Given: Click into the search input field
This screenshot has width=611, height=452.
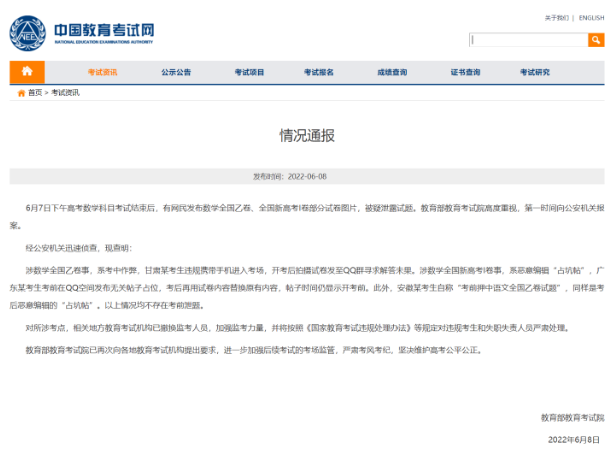Looking at the screenshot, I should (529, 40).
